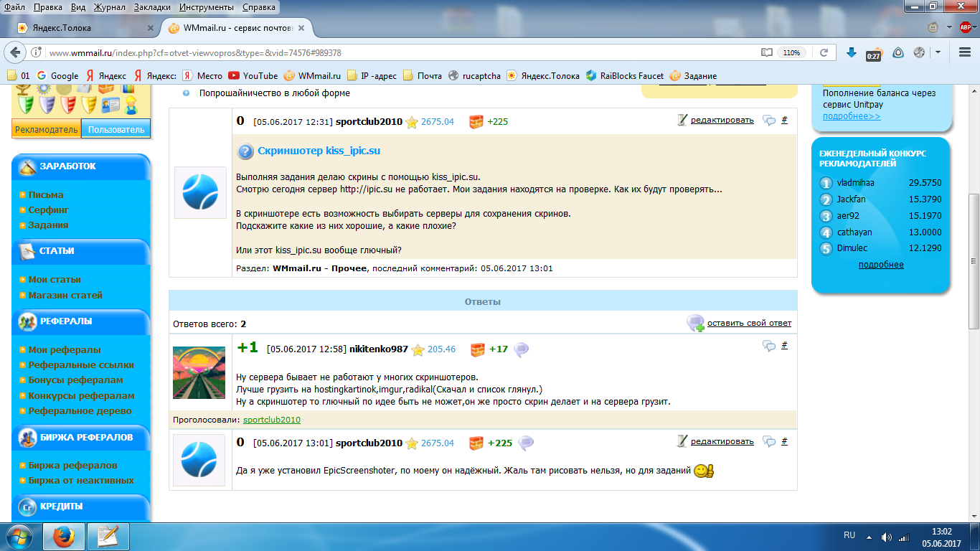This screenshot has width=980, height=551.
Task: Open the notepad app in taskbar
Action: click(108, 537)
